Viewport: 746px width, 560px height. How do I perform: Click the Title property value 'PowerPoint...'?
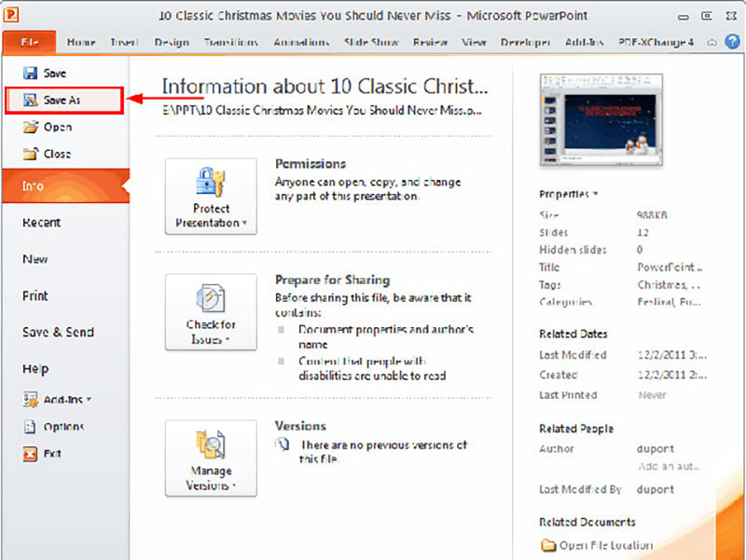670,267
